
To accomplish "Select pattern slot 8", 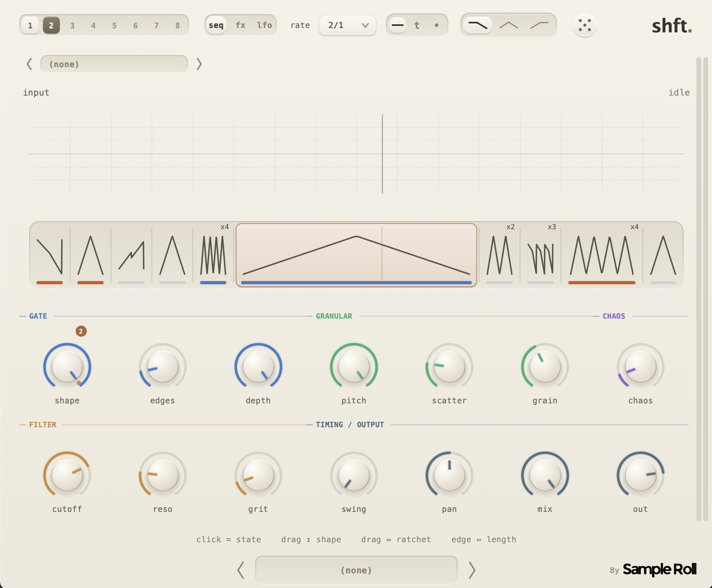I will point(177,26).
